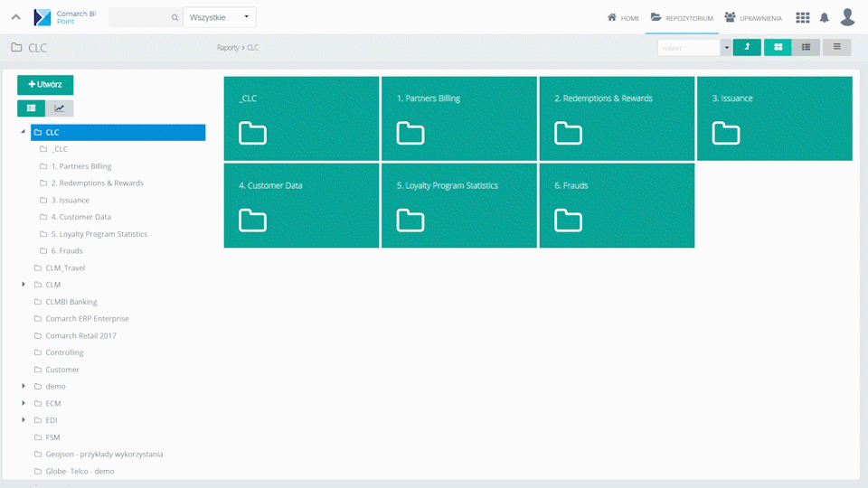This screenshot has height=488, width=868.
Task: Click the Raporty breadcrumb link
Action: coord(227,47)
